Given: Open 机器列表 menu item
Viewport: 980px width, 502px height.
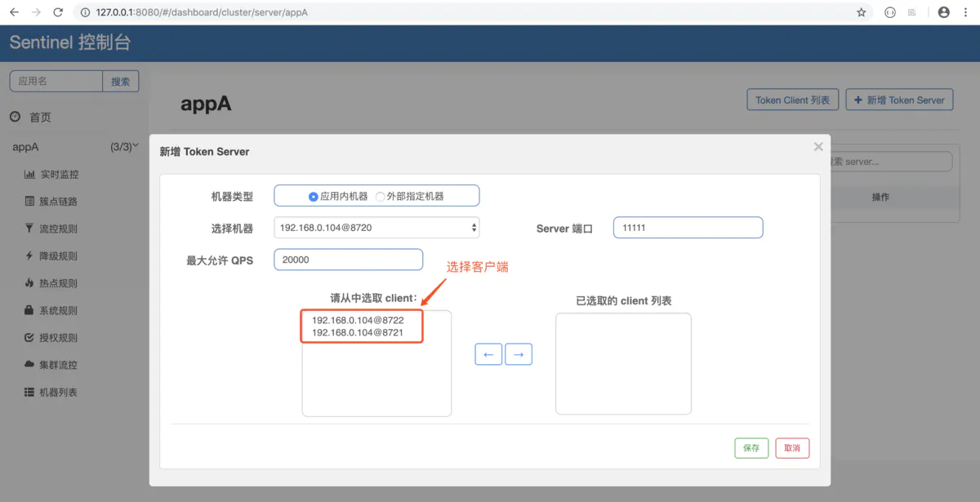Looking at the screenshot, I should 59,392.
